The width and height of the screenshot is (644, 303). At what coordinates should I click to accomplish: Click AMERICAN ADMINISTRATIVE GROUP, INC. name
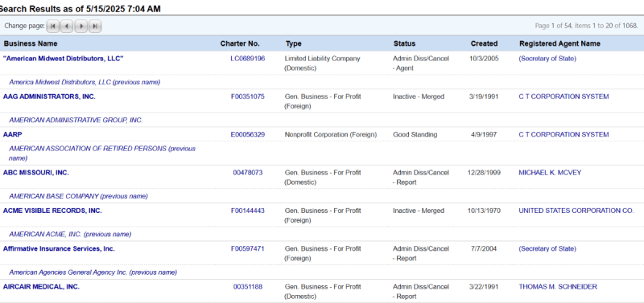pyautogui.click(x=76, y=120)
